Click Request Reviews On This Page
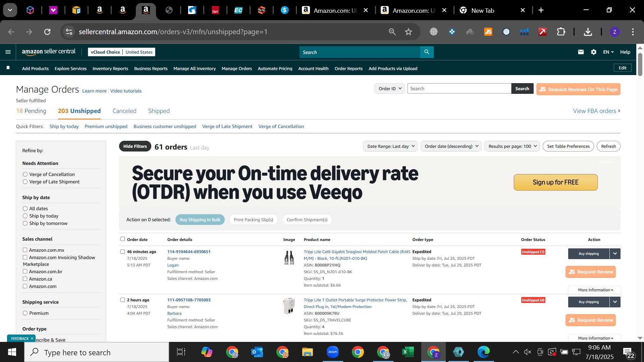The height and width of the screenshot is (362, 644). 578,89
